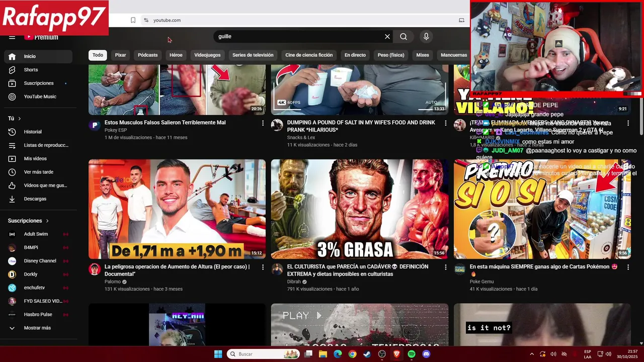Viewport: 644px width, 362px height.
Task: Expand subscriptions list with Mostrar más
Action: (38, 328)
